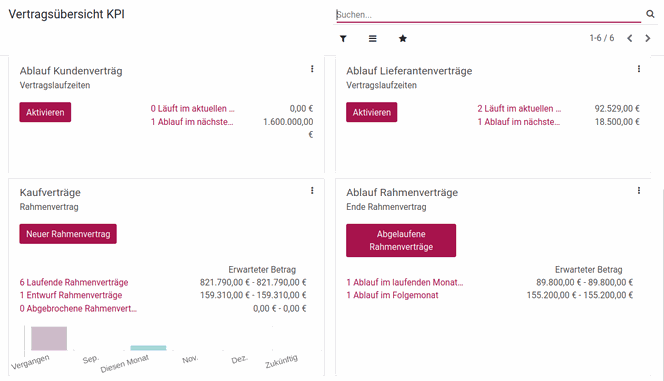The width and height of the screenshot is (664, 381).
Task: Click the Vergangen bar in the chart
Action: 49,338
